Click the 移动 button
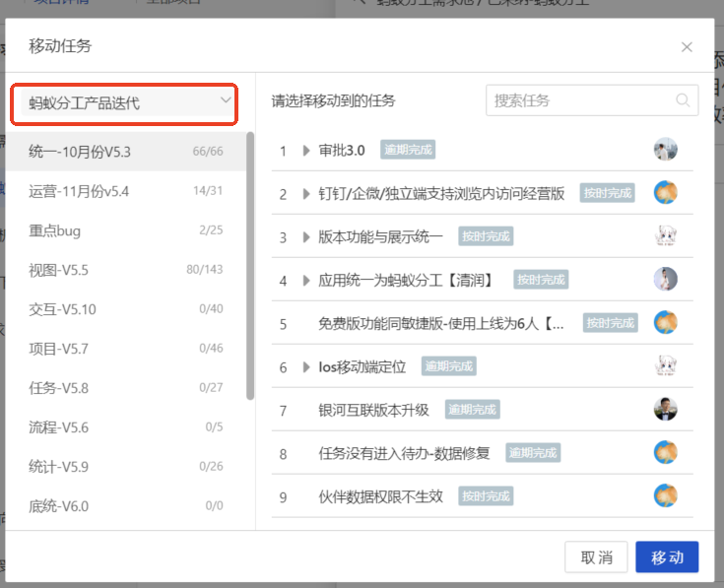The height and width of the screenshot is (588, 724). coord(667,557)
